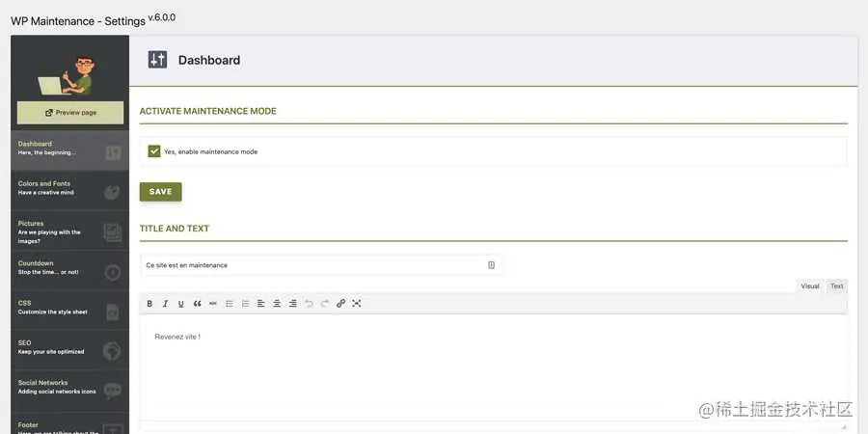Insert a bulleted list
868x434 pixels.
230,304
